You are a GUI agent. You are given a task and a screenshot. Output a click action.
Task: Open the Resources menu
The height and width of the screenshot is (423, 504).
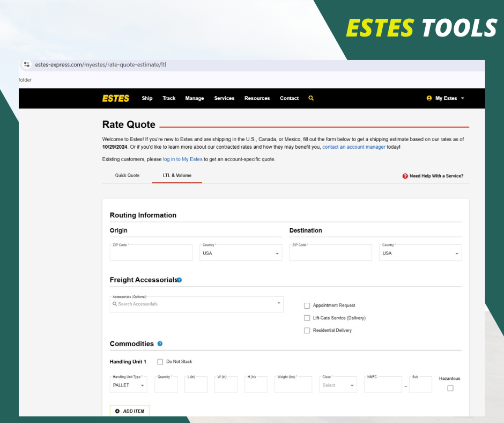tap(257, 98)
